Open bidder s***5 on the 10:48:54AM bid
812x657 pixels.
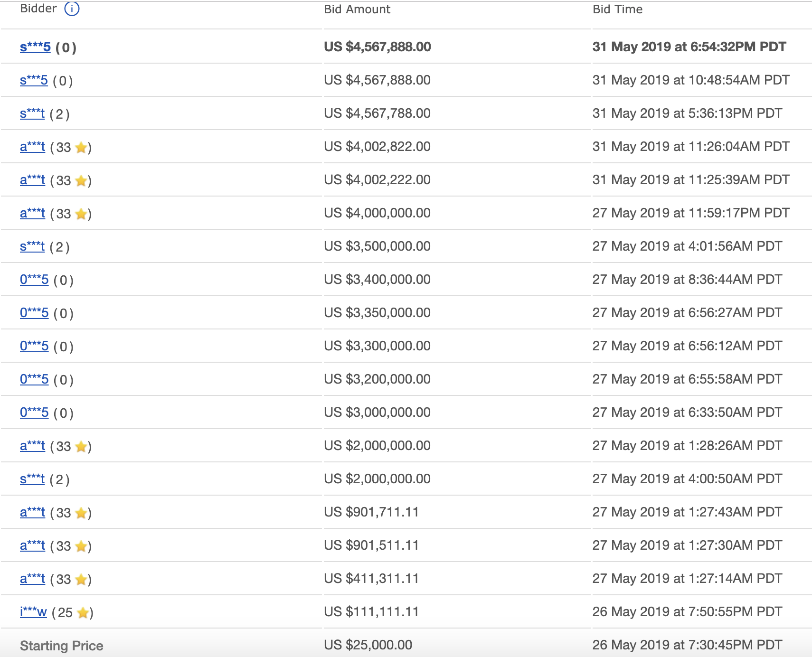click(x=34, y=80)
